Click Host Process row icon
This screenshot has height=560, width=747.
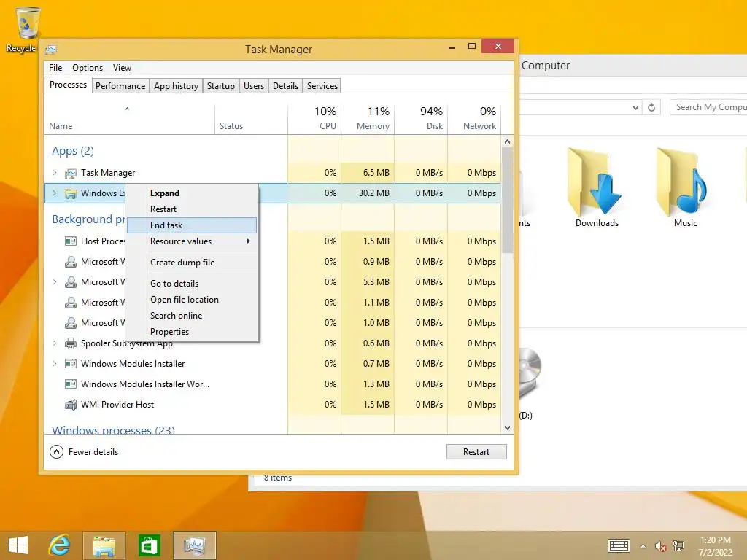click(x=71, y=241)
